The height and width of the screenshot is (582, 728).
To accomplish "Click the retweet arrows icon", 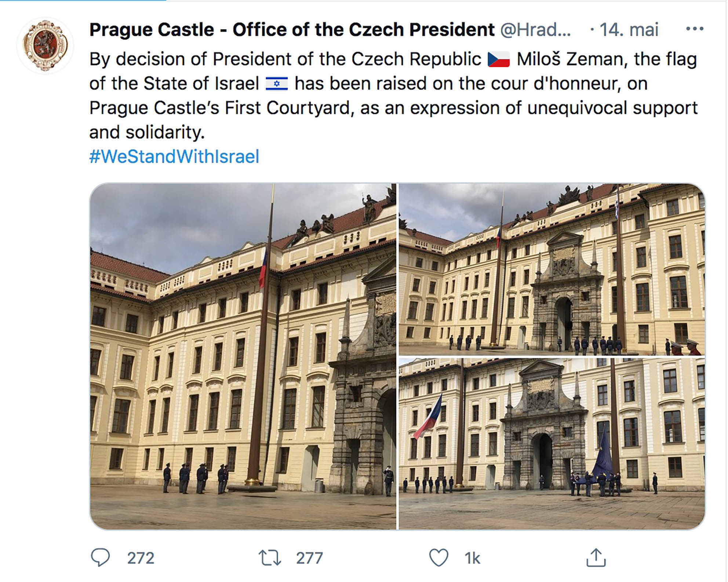I will (270, 558).
